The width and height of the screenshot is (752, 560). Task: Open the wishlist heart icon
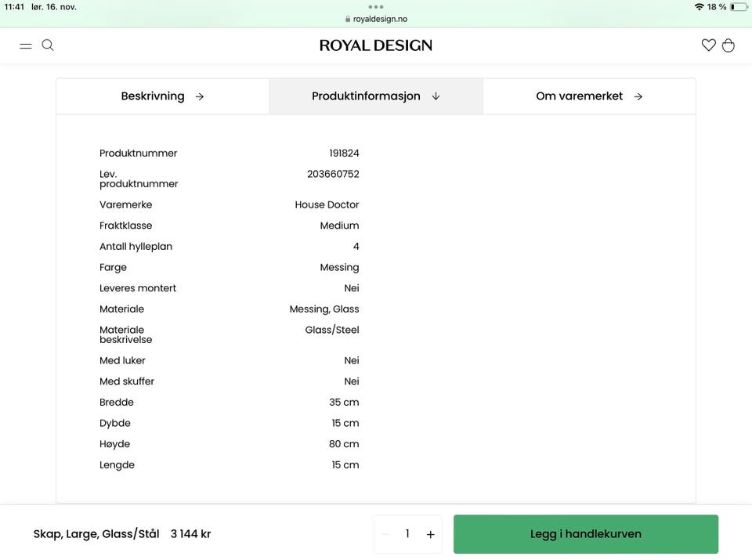click(x=708, y=45)
